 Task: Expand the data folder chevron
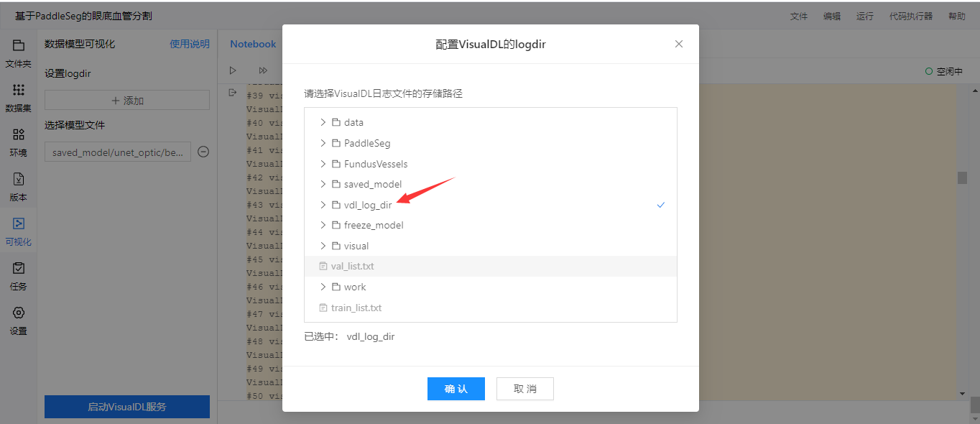(323, 122)
